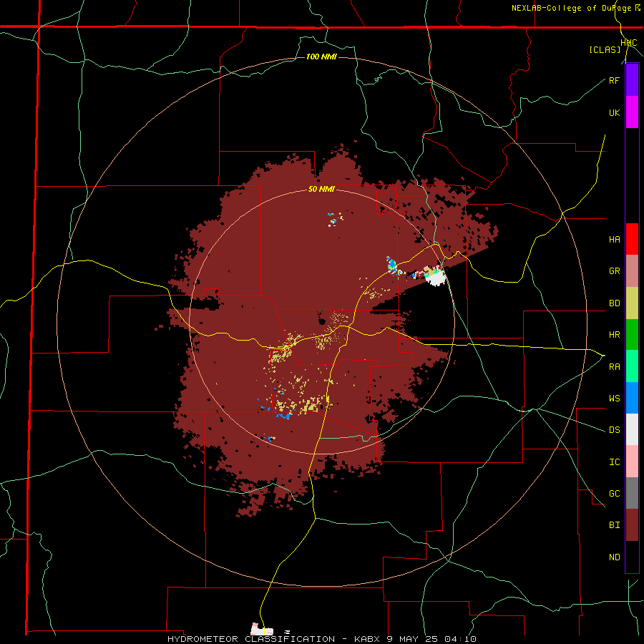Click the GC gray legend swatch

(x=632, y=493)
